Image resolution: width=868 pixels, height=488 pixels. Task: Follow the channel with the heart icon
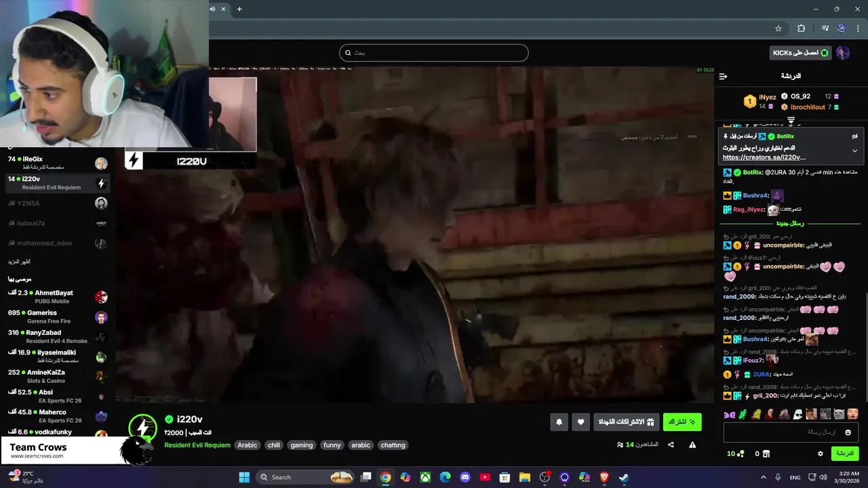click(580, 422)
